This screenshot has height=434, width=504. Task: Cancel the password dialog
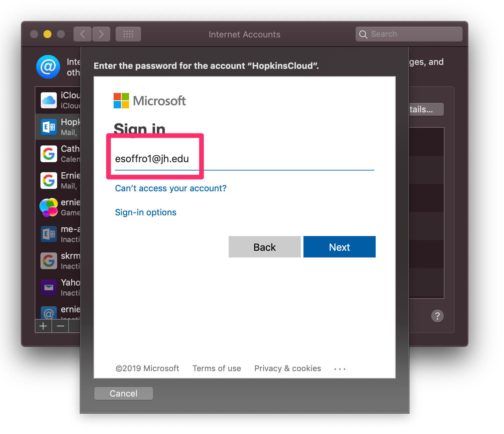click(x=124, y=394)
